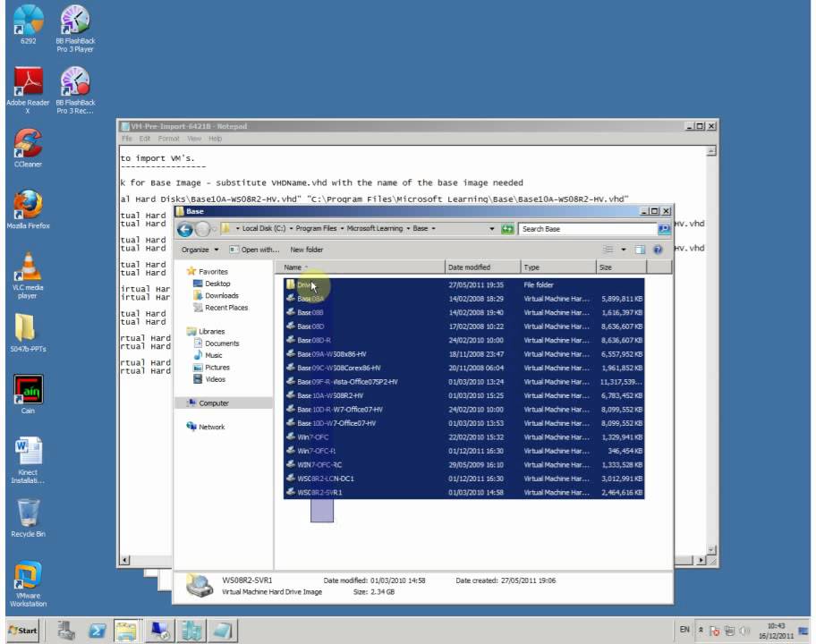Expand the address bar history dropdown
816x644 pixels.
(492, 229)
